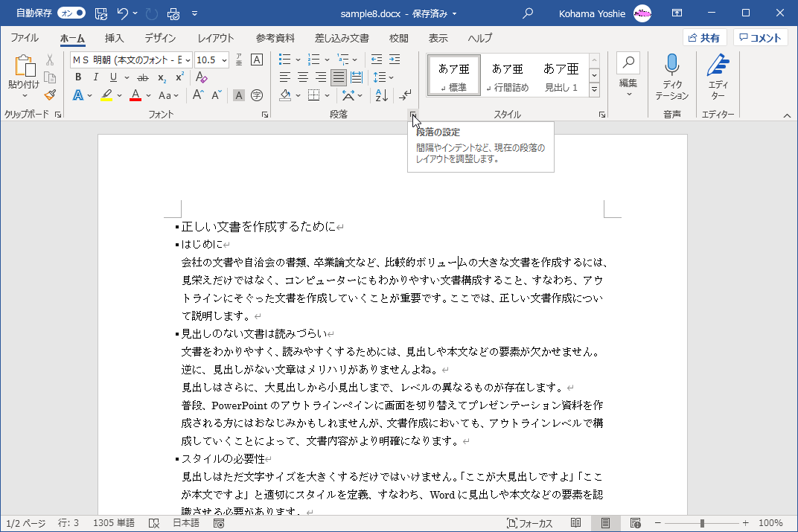The height and width of the screenshot is (532, 798).
Task: Toggle Bold formatting
Action: 78,77
